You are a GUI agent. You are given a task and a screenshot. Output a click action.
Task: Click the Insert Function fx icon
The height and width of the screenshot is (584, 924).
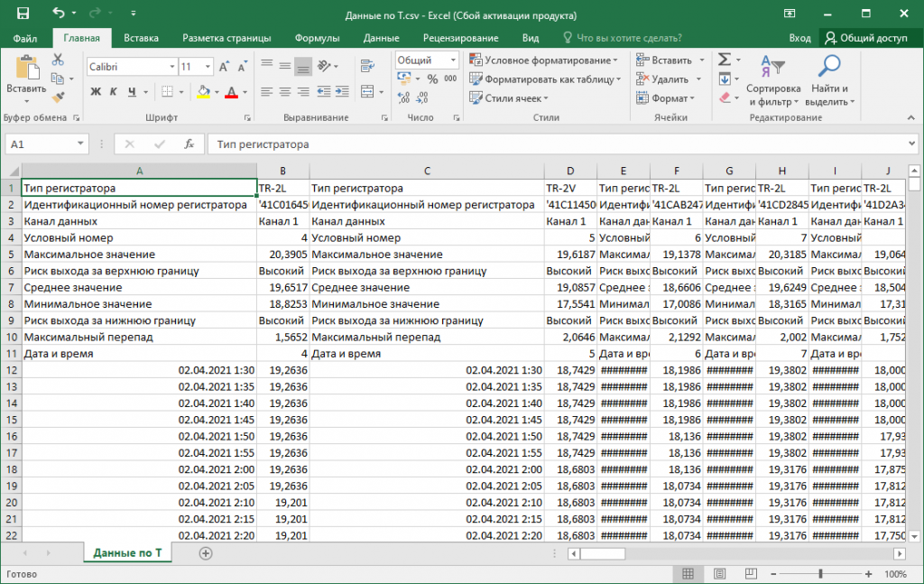click(189, 144)
